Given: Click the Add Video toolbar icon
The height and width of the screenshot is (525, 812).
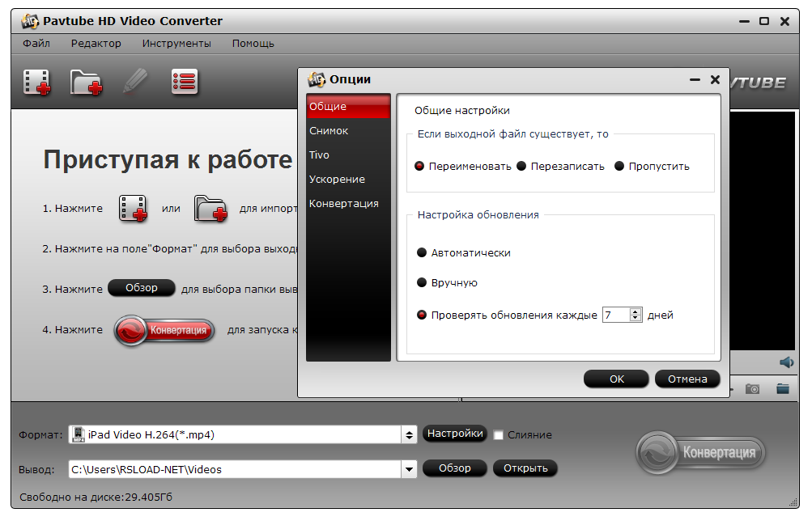Looking at the screenshot, I should click(x=36, y=83).
